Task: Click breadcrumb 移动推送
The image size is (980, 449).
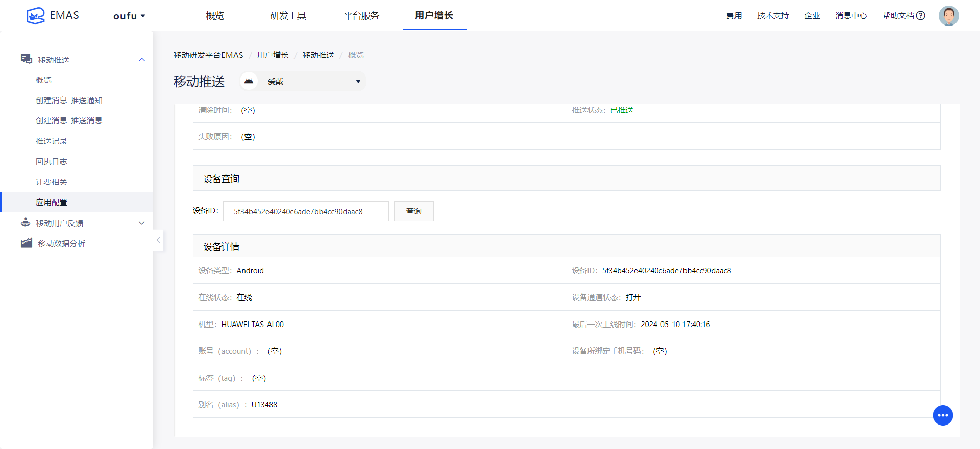Action: [318, 55]
